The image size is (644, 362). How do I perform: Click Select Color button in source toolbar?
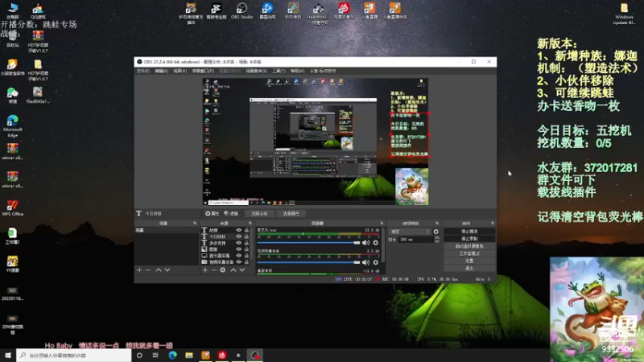point(291,213)
